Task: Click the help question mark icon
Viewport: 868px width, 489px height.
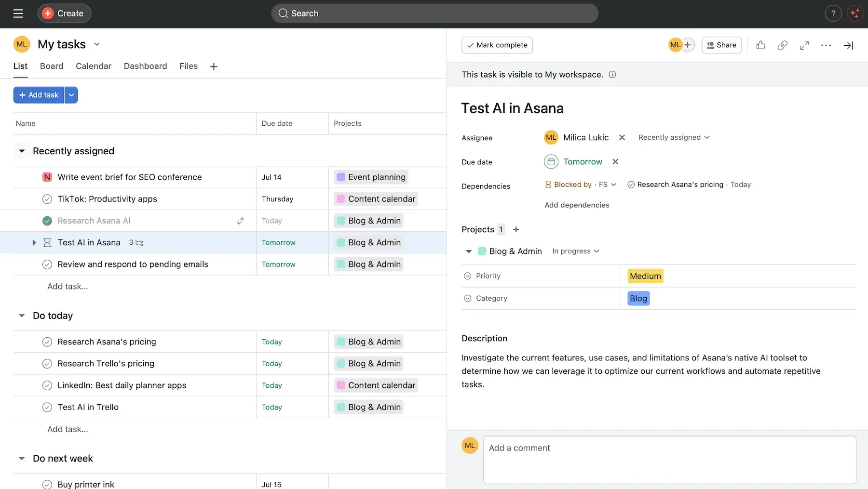Action: (833, 13)
